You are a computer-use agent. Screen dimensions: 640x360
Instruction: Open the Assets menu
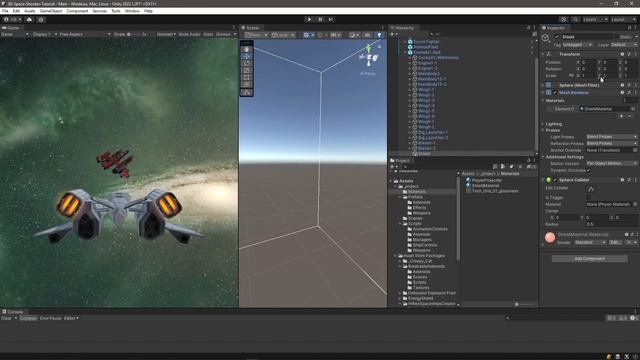pos(29,11)
